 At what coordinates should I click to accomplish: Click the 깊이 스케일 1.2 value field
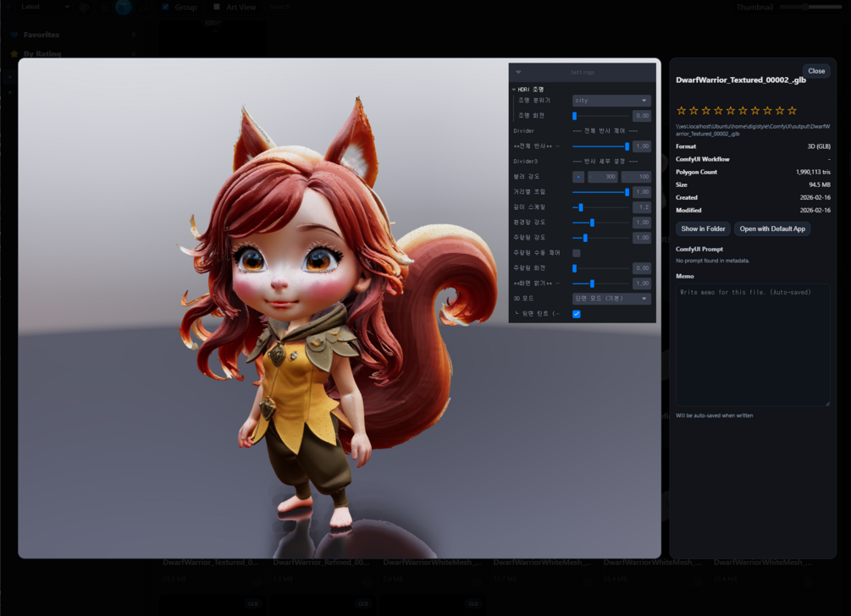[x=642, y=207]
